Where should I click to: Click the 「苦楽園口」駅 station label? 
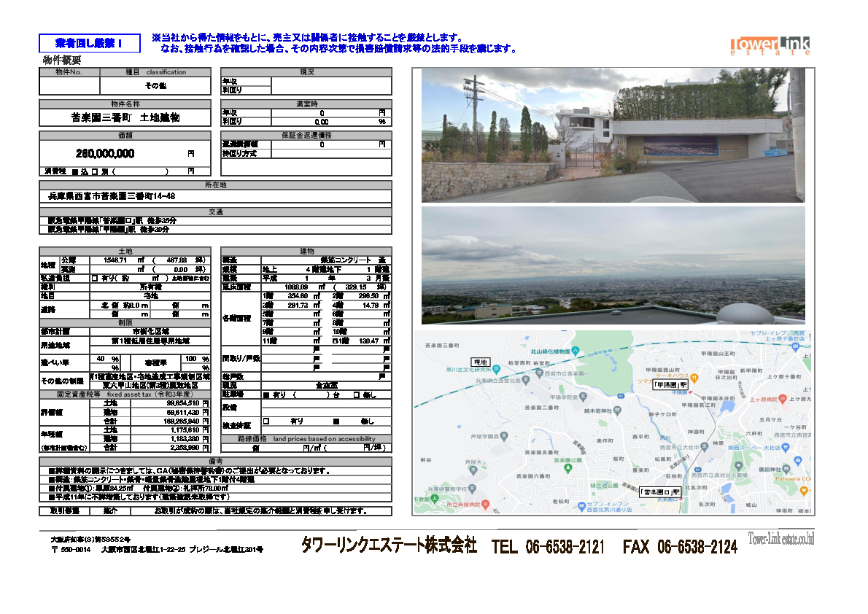[x=659, y=492]
